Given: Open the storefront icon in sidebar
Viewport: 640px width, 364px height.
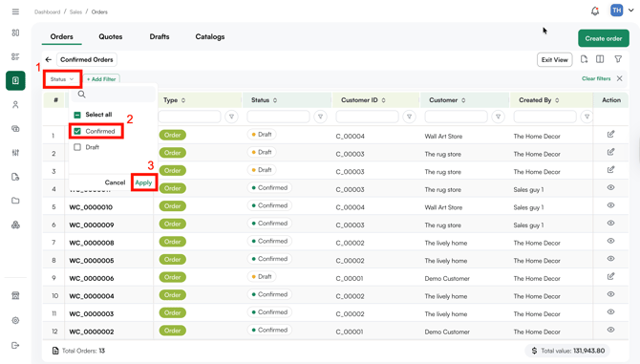Looking at the screenshot, I should click(x=15, y=295).
